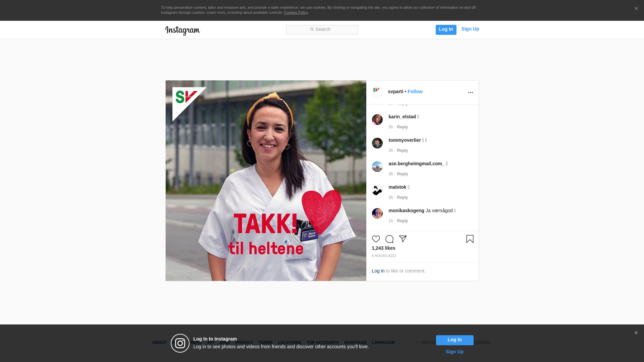Click Sign Up link in bottom banner
This screenshot has width=644, height=362.
click(454, 352)
